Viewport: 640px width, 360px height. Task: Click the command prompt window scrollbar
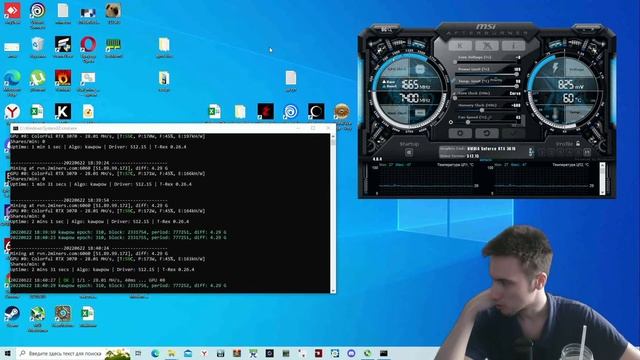point(333,213)
